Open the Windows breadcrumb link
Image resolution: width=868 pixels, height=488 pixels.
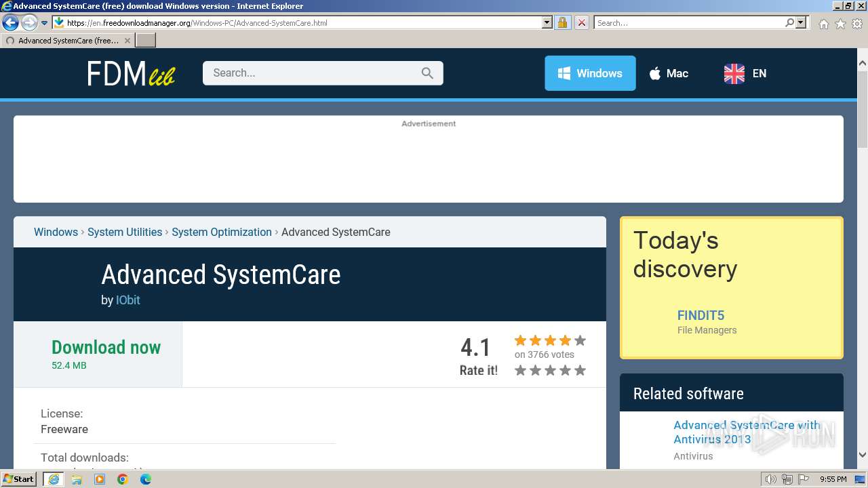click(56, 232)
